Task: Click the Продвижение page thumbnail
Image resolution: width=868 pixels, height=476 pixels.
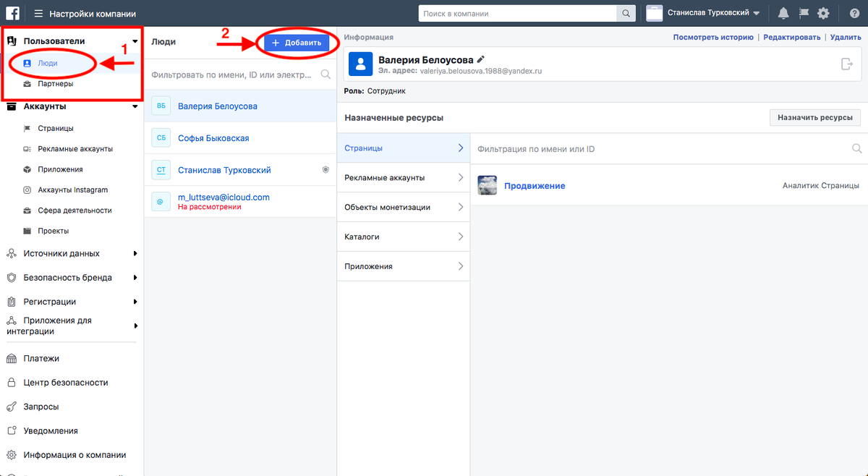Action: (x=487, y=186)
